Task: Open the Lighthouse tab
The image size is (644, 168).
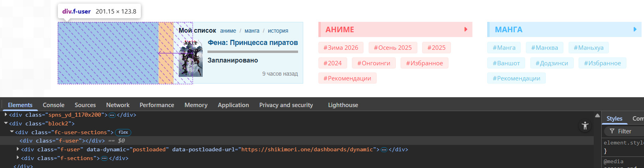Action: point(343,105)
